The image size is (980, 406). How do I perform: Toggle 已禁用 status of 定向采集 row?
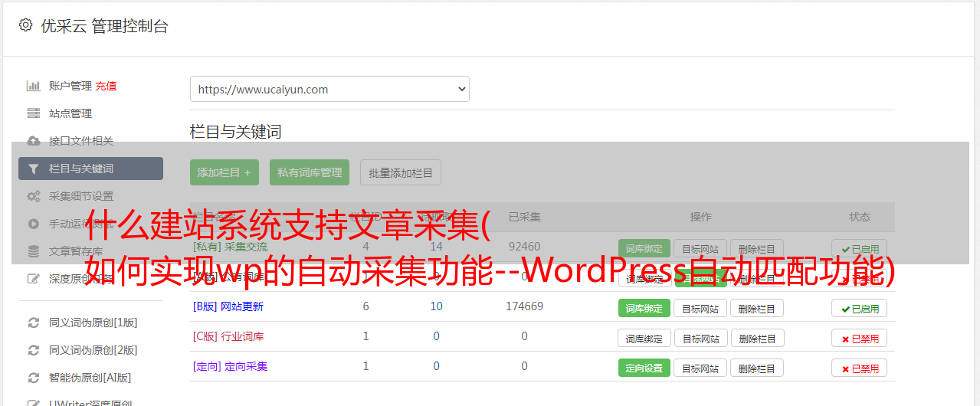pyautogui.click(x=860, y=368)
